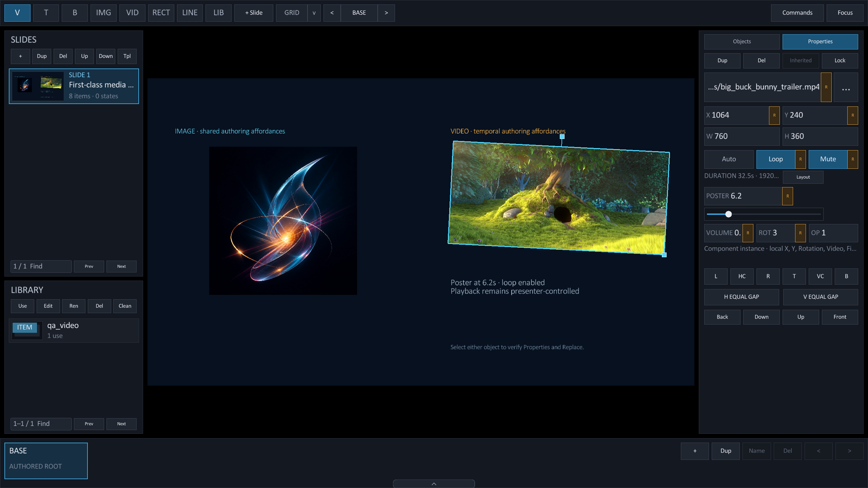Viewport: 868px width, 488px height.
Task: Add slide with + in Slides panel
Action: [20, 56]
